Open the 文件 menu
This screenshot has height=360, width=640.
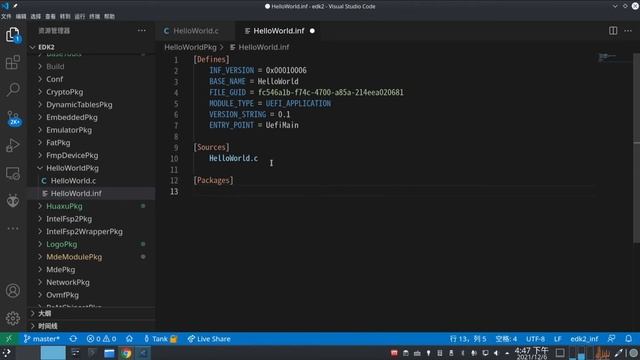pyautogui.click(x=6, y=16)
